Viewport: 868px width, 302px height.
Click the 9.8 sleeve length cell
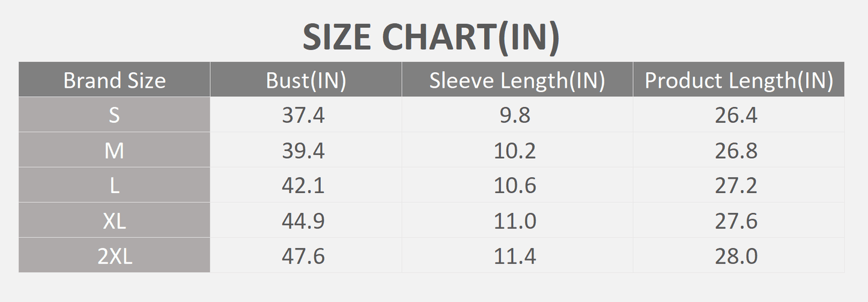pyautogui.click(x=517, y=114)
